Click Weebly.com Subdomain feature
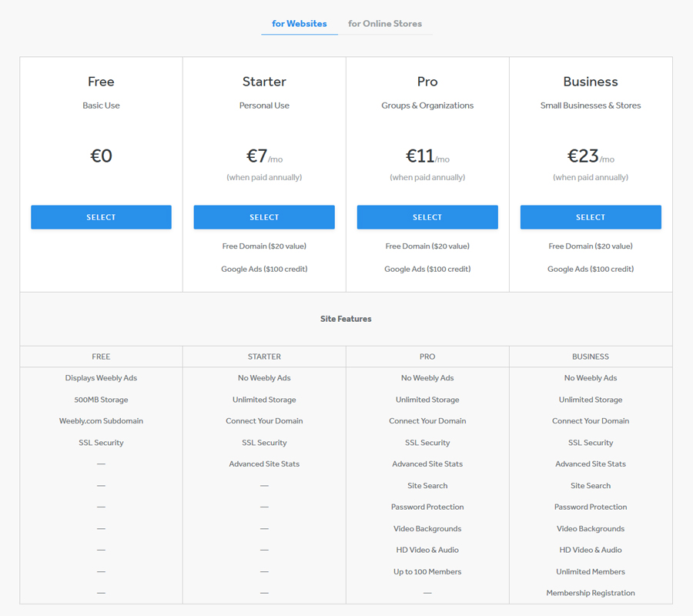This screenshot has height=616, width=693. tap(101, 420)
